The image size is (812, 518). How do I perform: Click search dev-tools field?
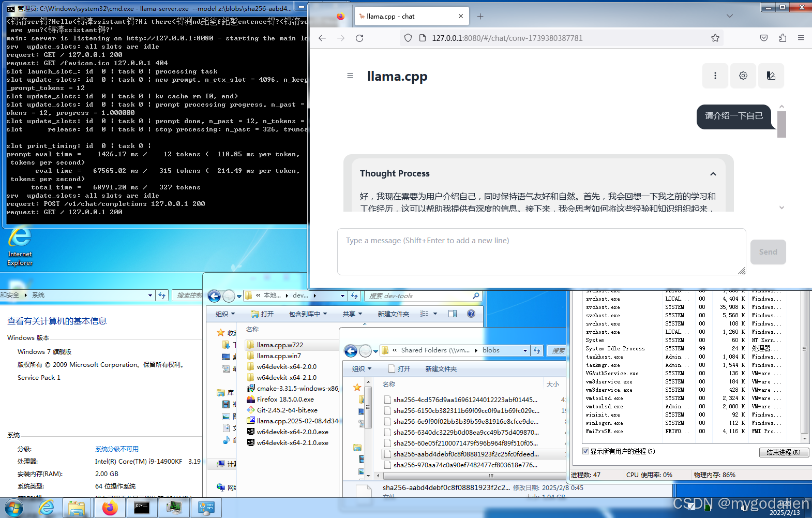[x=423, y=295]
